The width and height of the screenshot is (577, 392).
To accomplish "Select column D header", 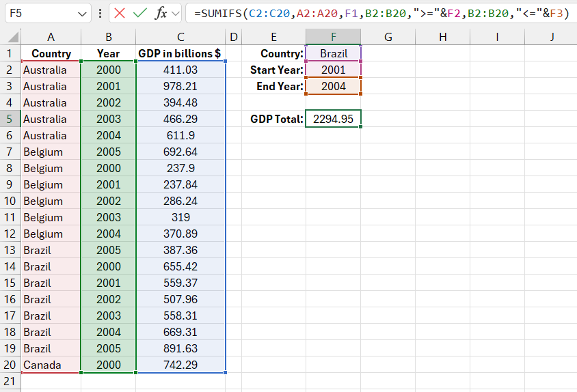I will pyautogui.click(x=233, y=37).
